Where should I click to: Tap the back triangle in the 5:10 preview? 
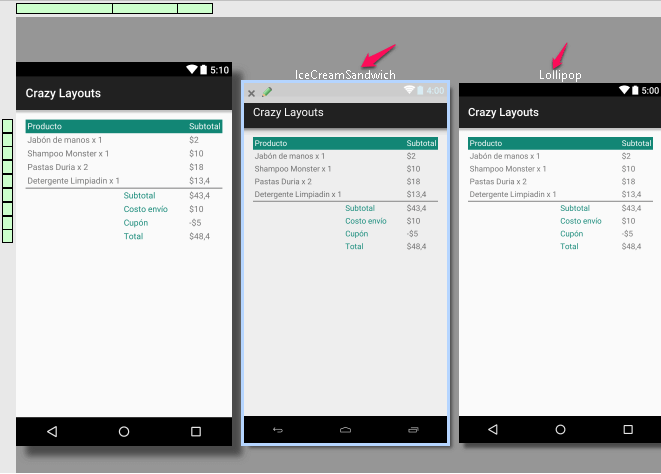click(52, 431)
